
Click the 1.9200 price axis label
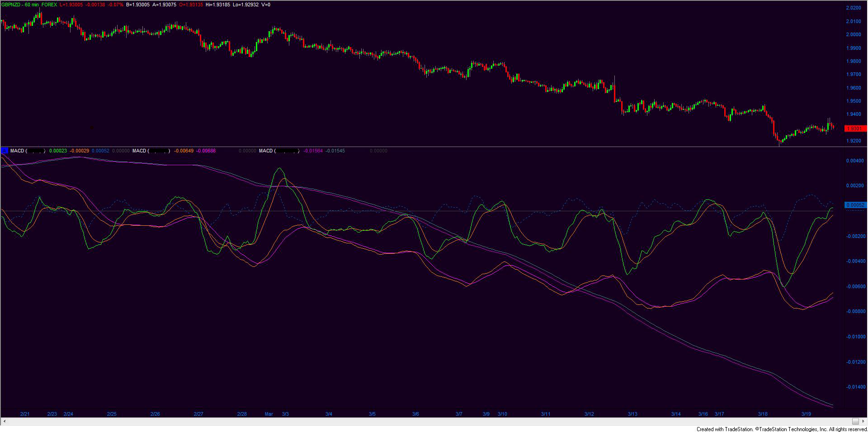(x=854, y=141)
